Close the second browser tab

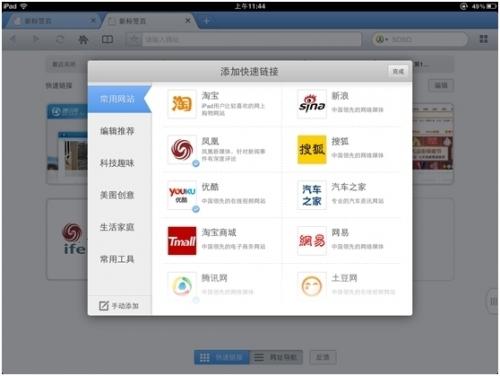pos(188,21)
